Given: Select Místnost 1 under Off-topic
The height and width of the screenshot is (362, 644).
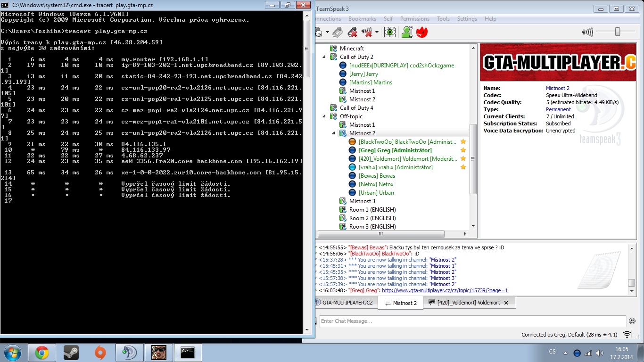Looking at the screenshot, I should (x=362, y=125).
